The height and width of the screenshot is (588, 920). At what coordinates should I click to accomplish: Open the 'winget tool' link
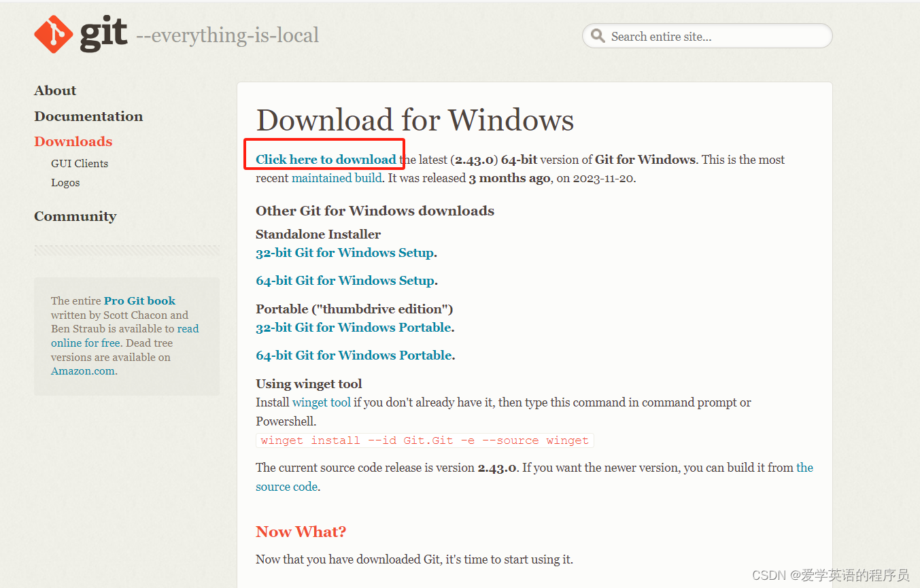(322, 402)
